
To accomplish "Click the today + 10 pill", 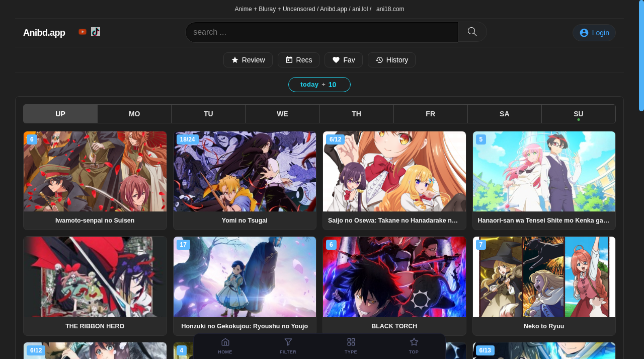I will (319, 85).
